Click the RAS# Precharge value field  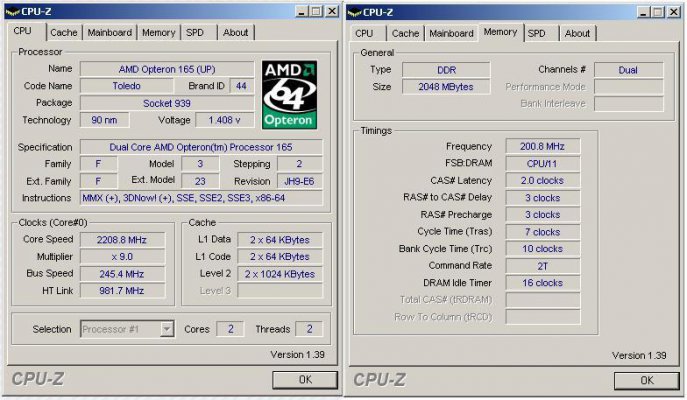pyautogui.click(x=543, y=215)
